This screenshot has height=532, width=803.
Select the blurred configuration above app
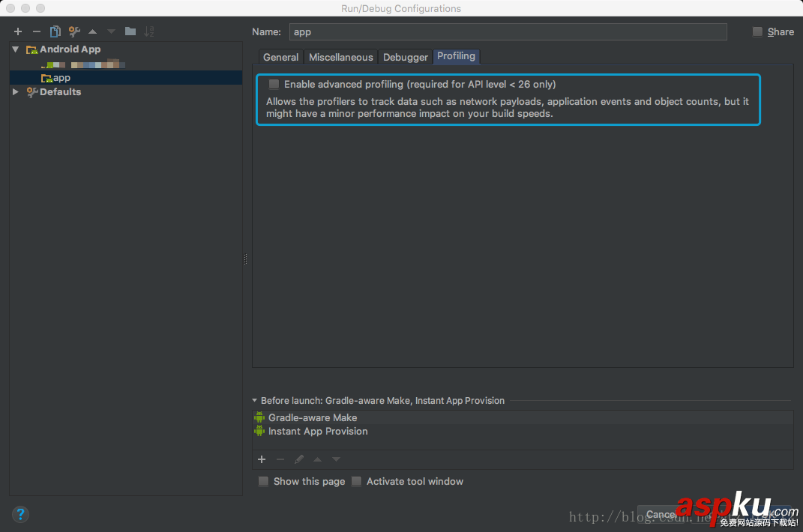pos(83,64)
